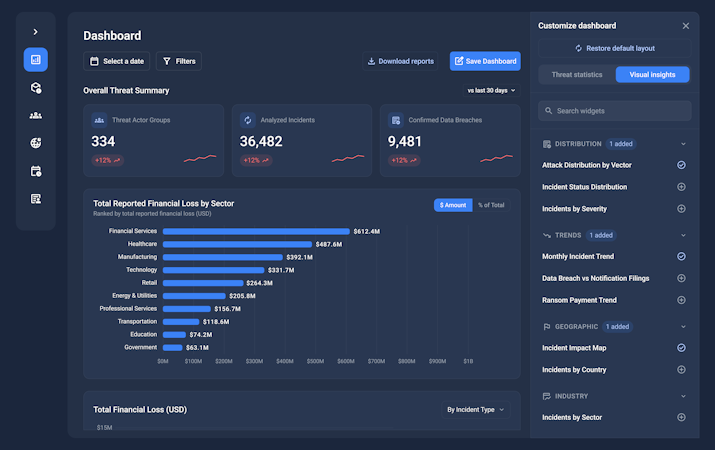The height and width of the screenshot is (450, 715).
Task: Open the vs last 30 days dropdown
Action: 491,91
